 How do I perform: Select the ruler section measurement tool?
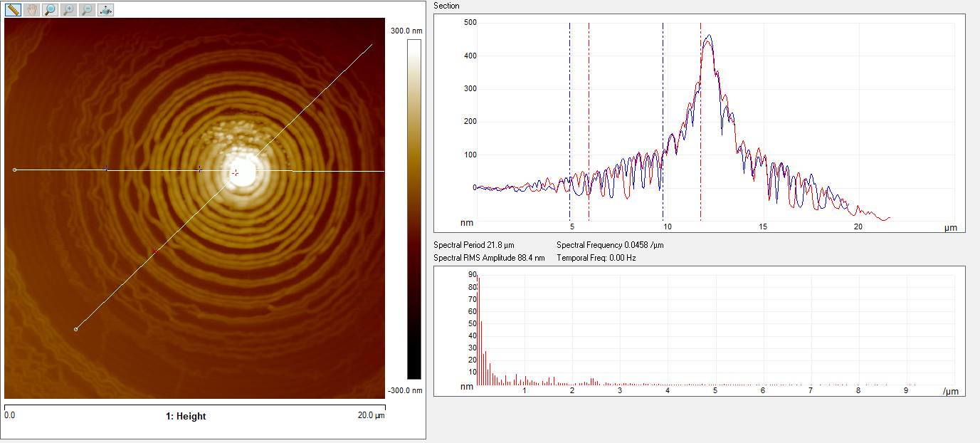pyautogui.click(x=13, y=10)
